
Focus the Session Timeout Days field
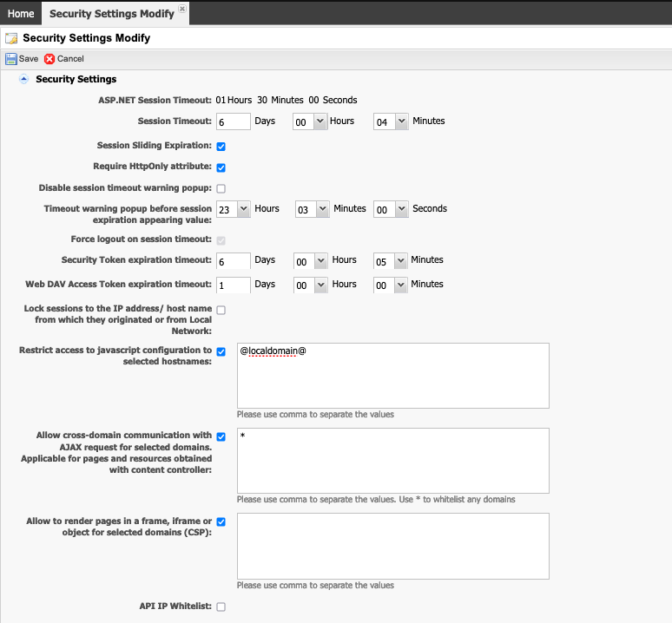(234, 121)
